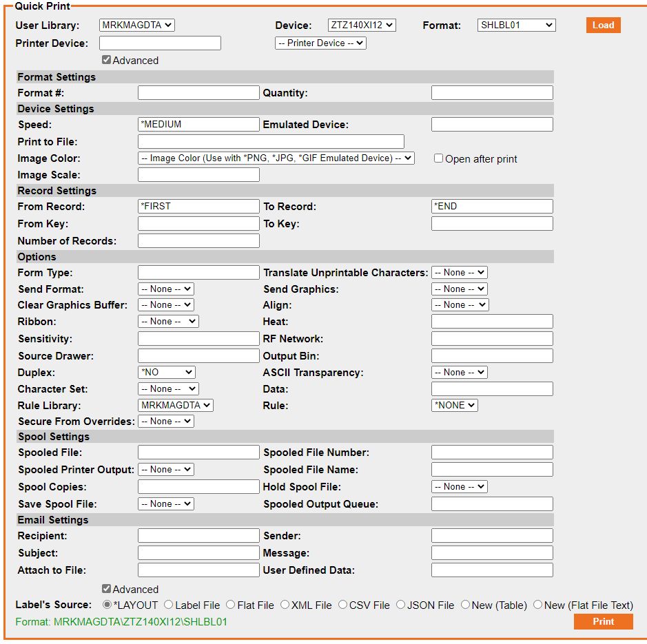Select the New (Table) radio option
Image resolution: width=647 pixels, height=644 pixels.
pos(465,604)
